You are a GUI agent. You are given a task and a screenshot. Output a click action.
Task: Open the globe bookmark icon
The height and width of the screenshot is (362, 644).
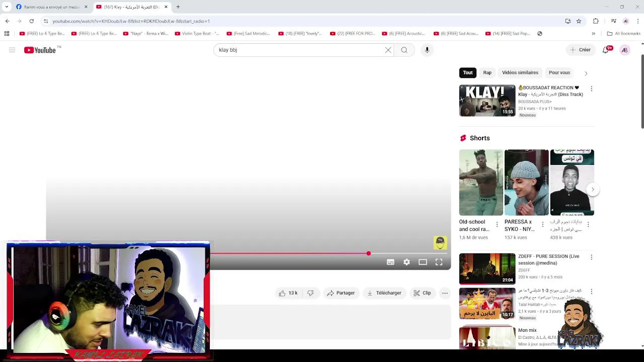click(540, 34)
